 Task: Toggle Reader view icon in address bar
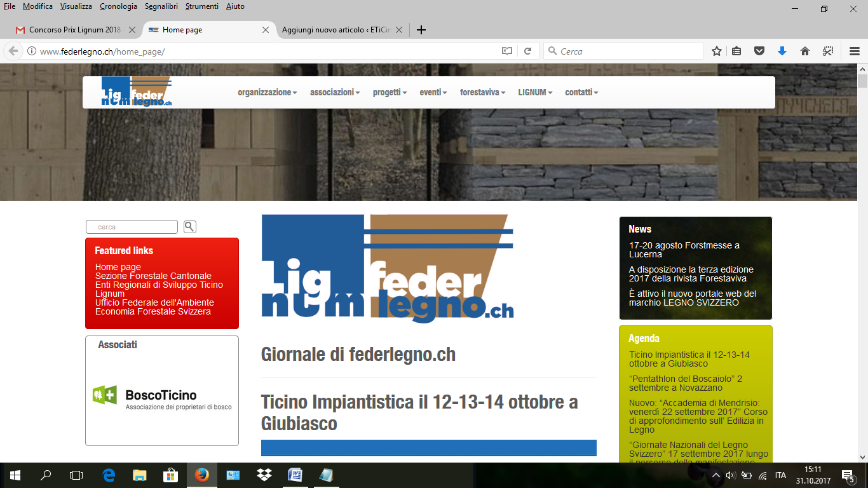coord(507,51)
